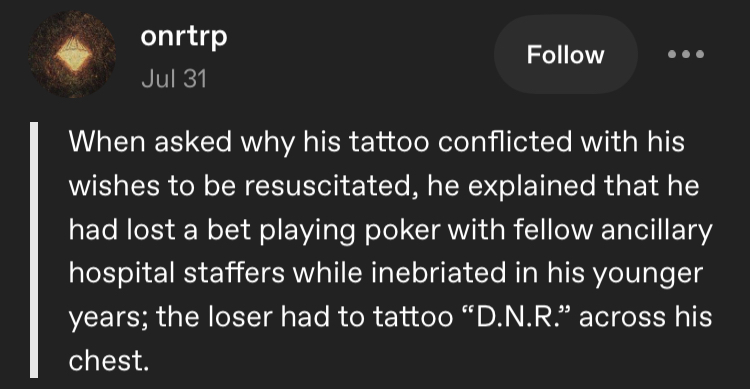Click the onrtrp diamond avatar picture
750x389 pixels.
pos(72,54)
